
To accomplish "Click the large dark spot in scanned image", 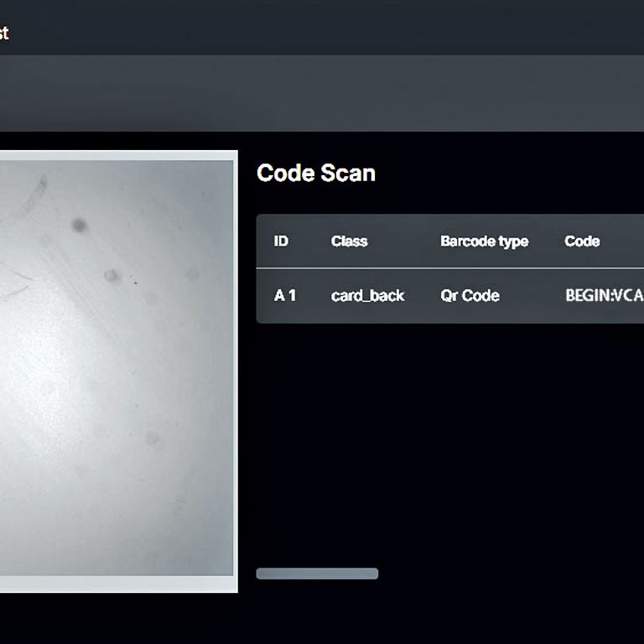I will point(79,225).
